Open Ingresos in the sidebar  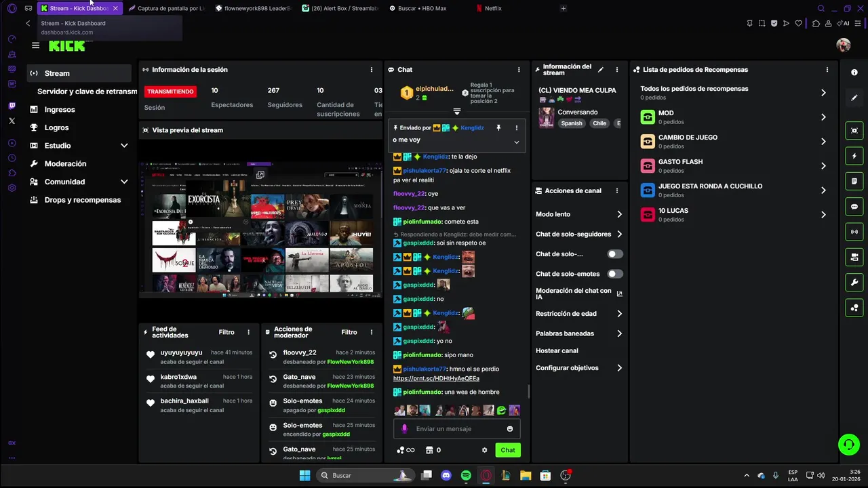coord(79,109)
